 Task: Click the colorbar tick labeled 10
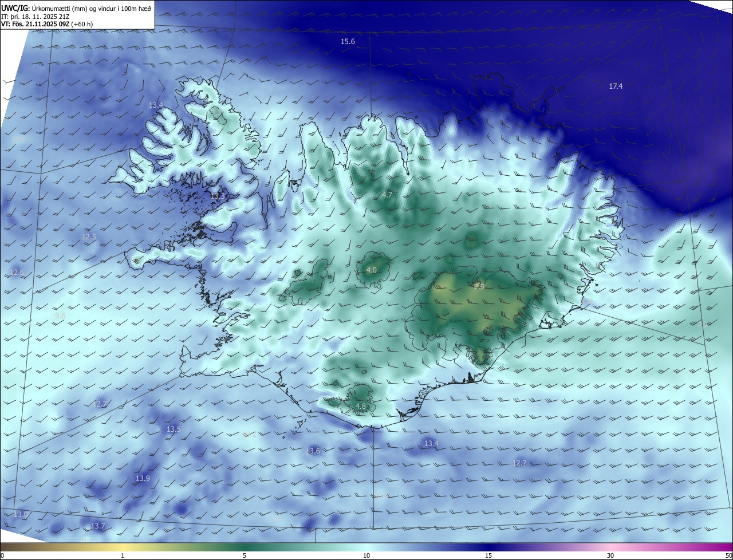(366, 555)
